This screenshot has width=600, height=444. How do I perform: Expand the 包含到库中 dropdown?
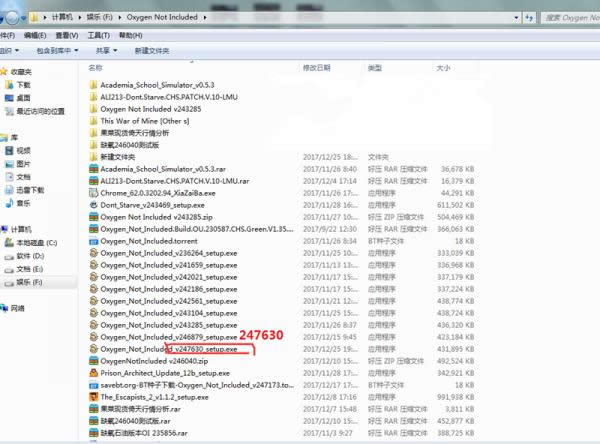60,50
